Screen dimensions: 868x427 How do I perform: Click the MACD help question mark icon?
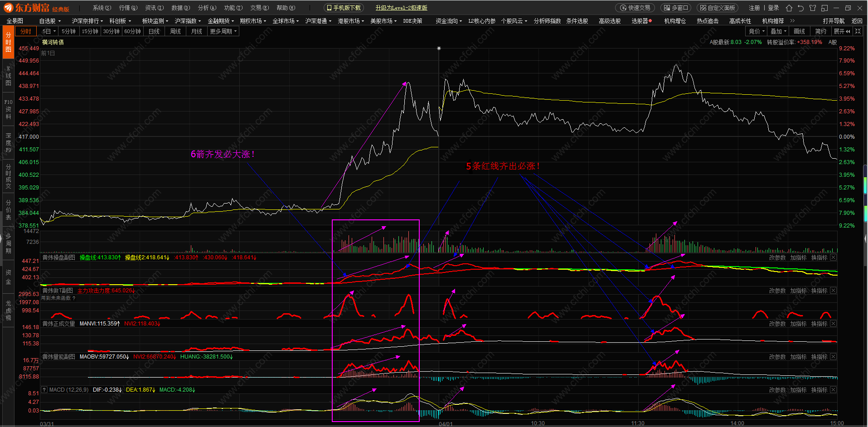coord(44,390)
